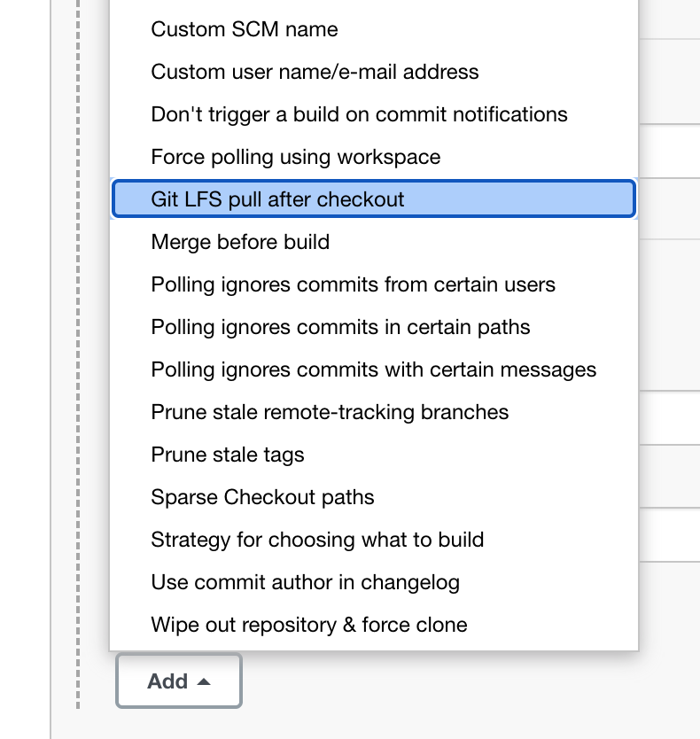
Task: Choose Prune stale remote-tracking branches
Action: coord(374,412)
